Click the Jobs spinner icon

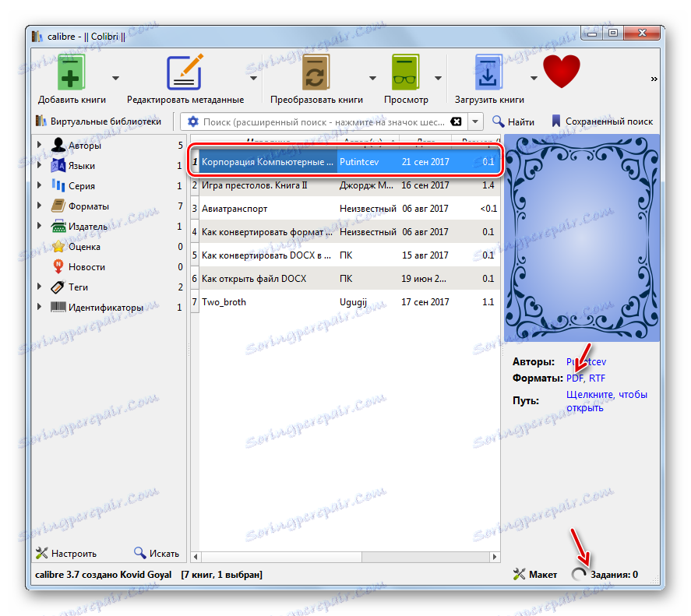[579, 574]
